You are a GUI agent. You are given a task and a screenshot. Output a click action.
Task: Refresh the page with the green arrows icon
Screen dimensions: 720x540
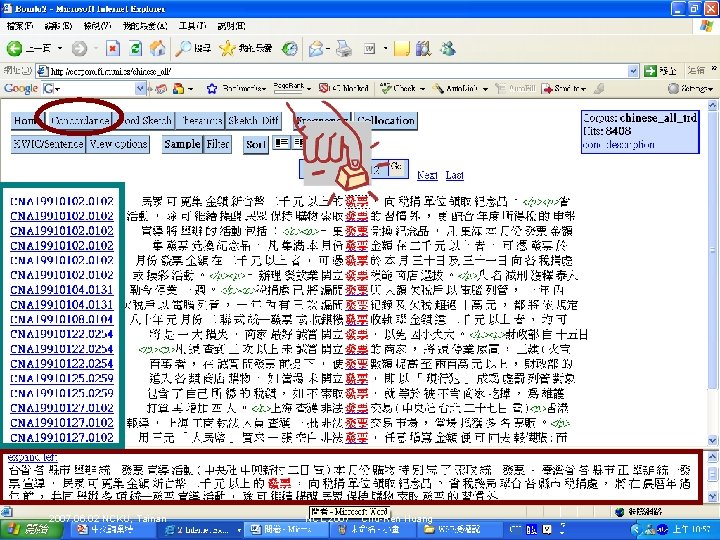click(x=135, y=48)
